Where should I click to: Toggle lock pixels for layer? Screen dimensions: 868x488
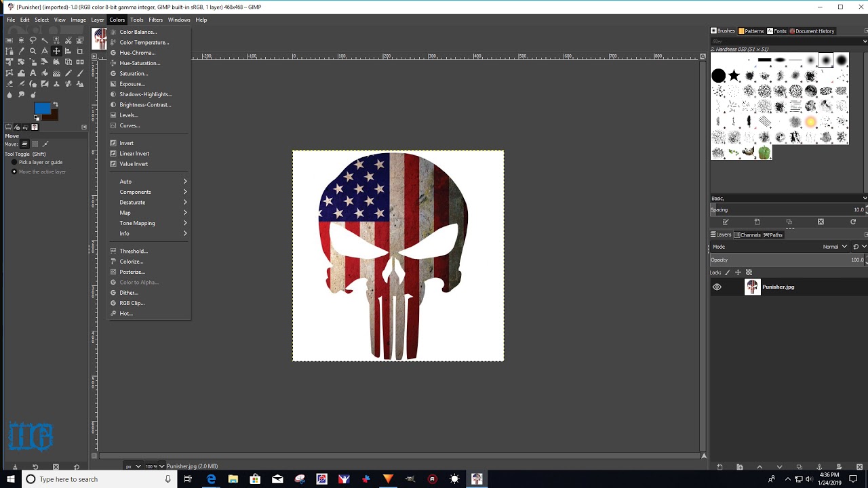click(728, 272)
